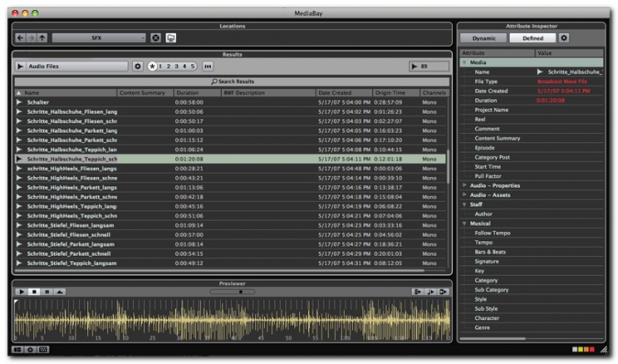618x364 pixels.
Task: Open the setup gear in the bottom bar
Action: coord(30,349)
